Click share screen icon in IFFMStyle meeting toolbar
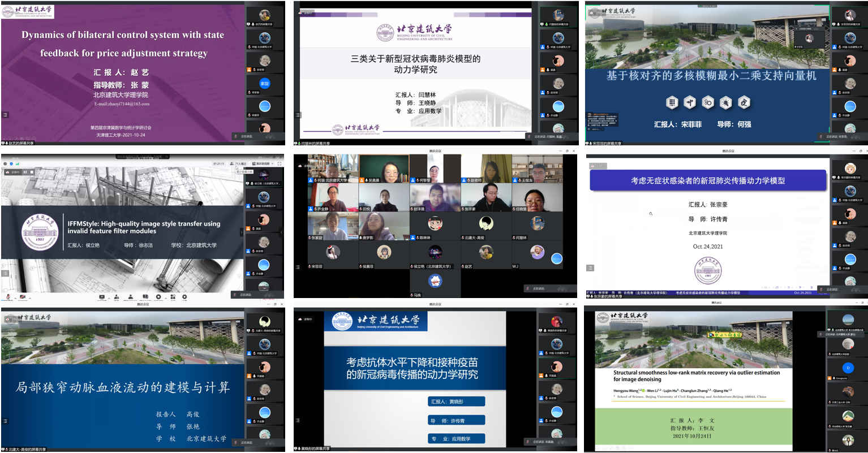This screenshot has width=868, height=453. [x=102, y=297]
